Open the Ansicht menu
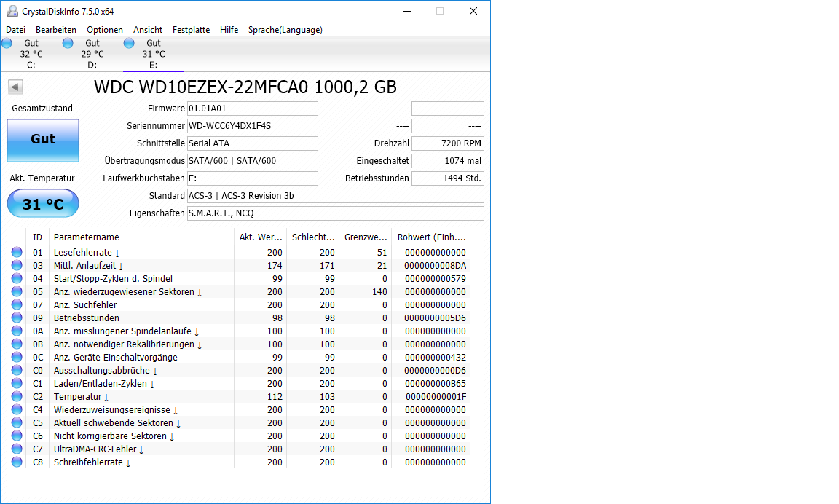Screen dimensions: 839x504 (x=148, y=30)
